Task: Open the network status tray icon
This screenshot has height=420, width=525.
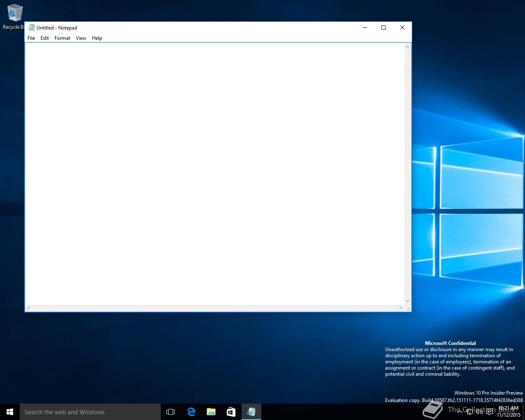Action: 470,412
